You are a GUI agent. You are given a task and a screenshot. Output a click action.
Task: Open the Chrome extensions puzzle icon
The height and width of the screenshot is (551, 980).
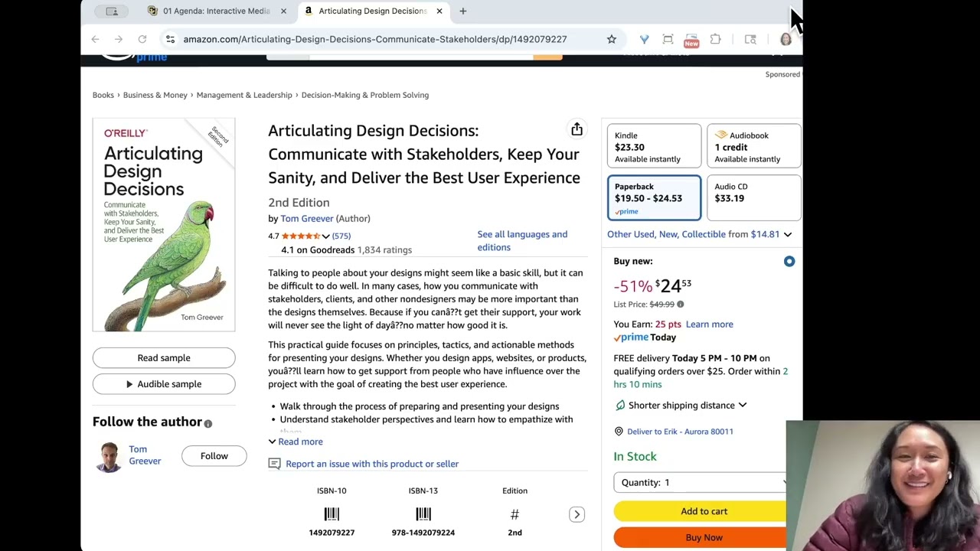[715, 39]
